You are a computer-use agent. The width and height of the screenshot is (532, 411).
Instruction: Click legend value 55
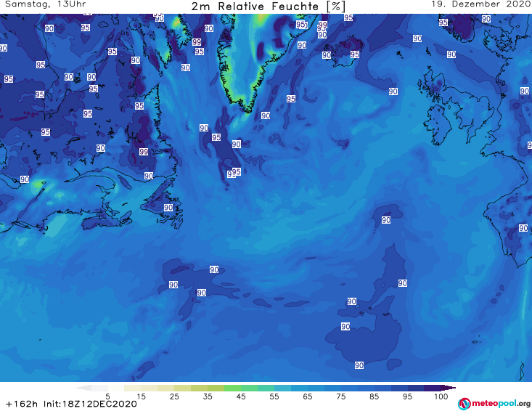tap(274, 396)
